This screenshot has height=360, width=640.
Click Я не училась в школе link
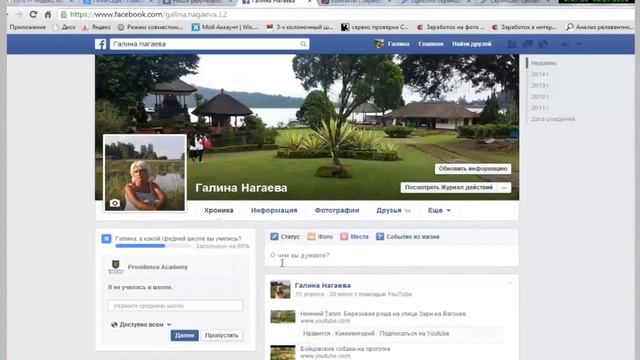click(x=140, y=287)
